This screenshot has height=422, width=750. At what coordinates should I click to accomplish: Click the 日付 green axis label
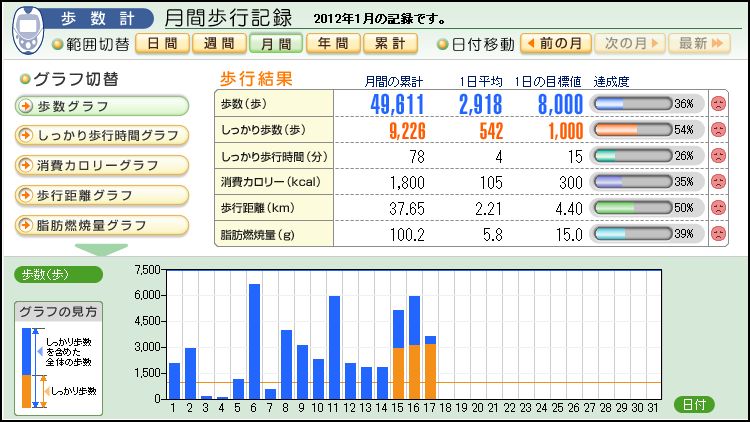694,405
